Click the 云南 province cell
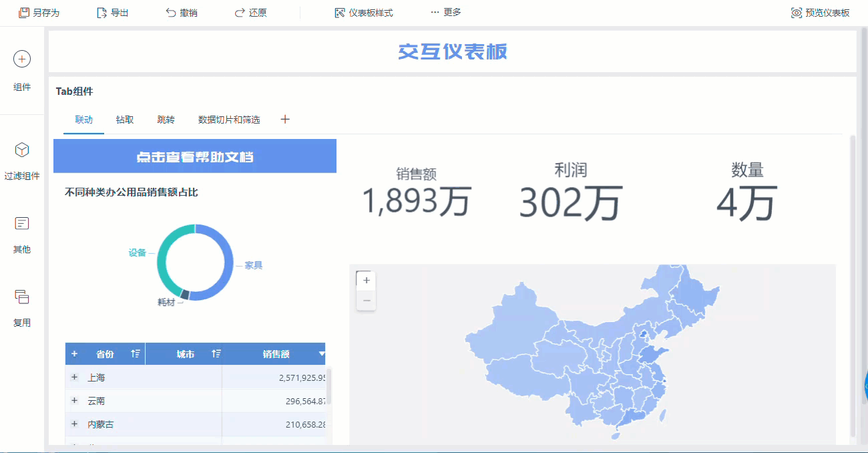Viewport: 868px width, 453px height. click(96, 401)
